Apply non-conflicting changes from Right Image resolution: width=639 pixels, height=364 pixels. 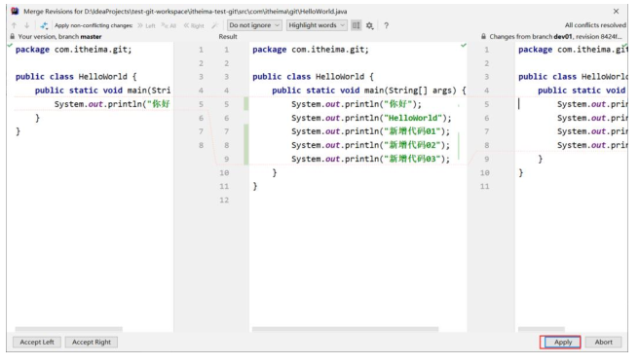(194, 25)
